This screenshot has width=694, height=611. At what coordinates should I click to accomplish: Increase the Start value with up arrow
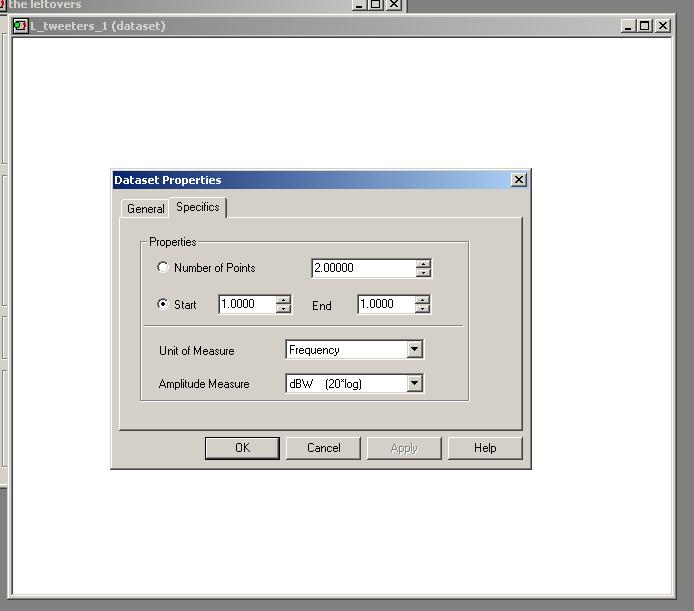283,300
